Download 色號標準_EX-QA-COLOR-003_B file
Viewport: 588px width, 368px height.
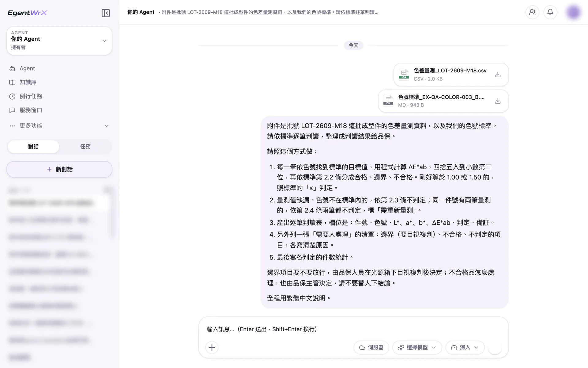pos(498,101)
